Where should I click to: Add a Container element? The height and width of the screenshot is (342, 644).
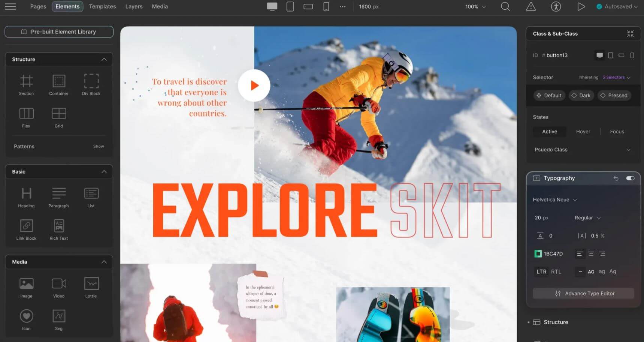pos(59,85)
